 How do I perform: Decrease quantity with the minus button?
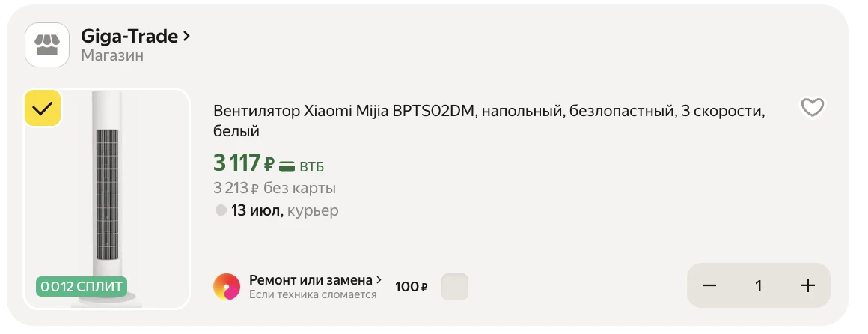pyautogui.click(x=709, y=285)
